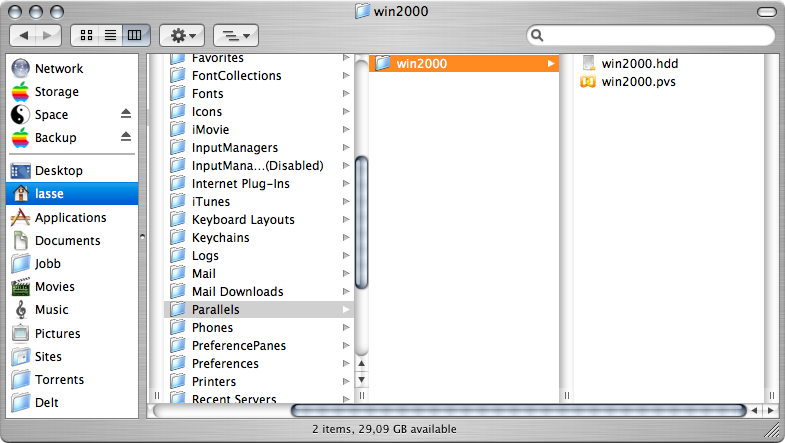Image resolution: width=785 pixels, height=443 pixels.
Task: Open Documents from the sidebar
Action: (72, 241)
